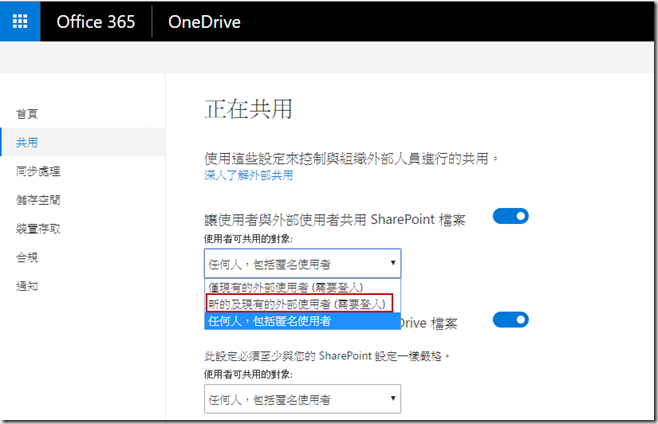Toggle SharePoint external sharing switch
This screenshot has height=424, width=658.
click(x=510, y=216)
